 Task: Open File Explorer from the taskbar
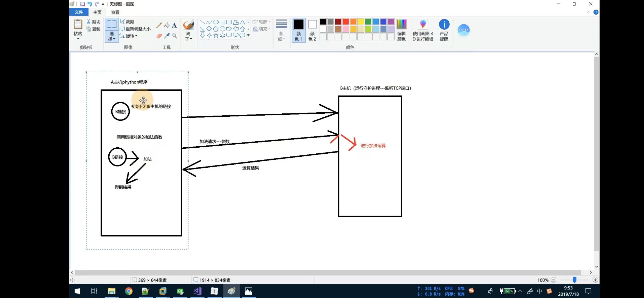point(111,291)
